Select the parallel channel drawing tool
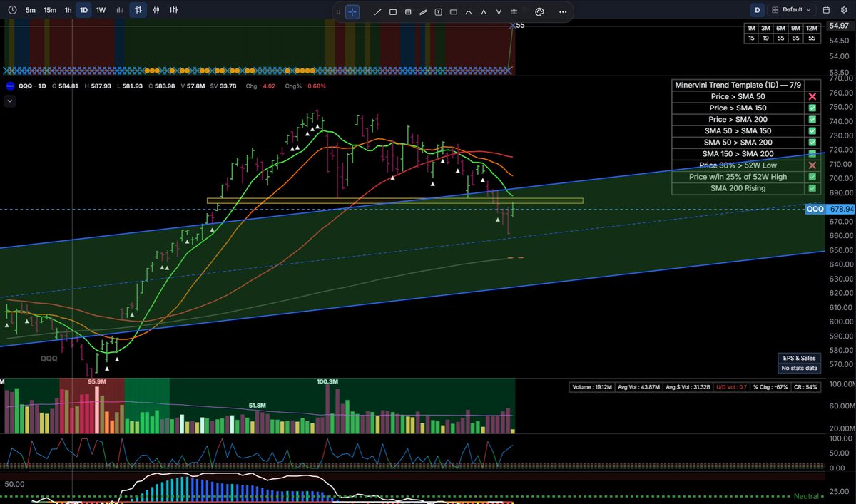The height and width of the screenshot is (504, 856). pos(423,11)
